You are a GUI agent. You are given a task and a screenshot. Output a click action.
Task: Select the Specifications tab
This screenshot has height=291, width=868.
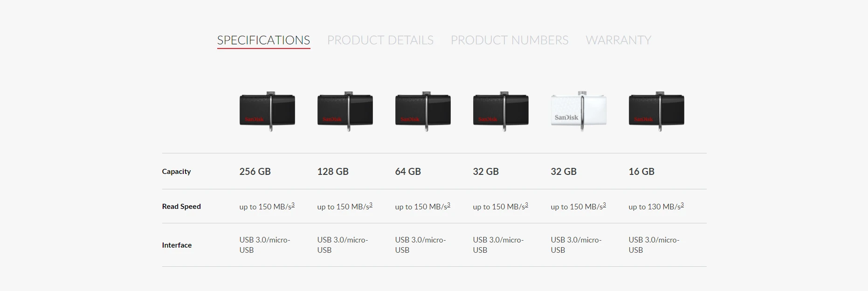263,40
